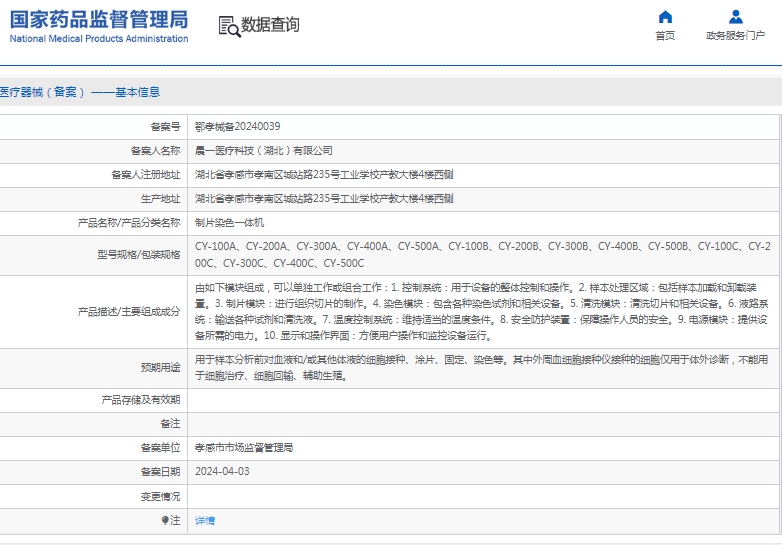Click the 备案人注册地址 row label
This screenshot has height=545, width=782.
tap(146, 175)
